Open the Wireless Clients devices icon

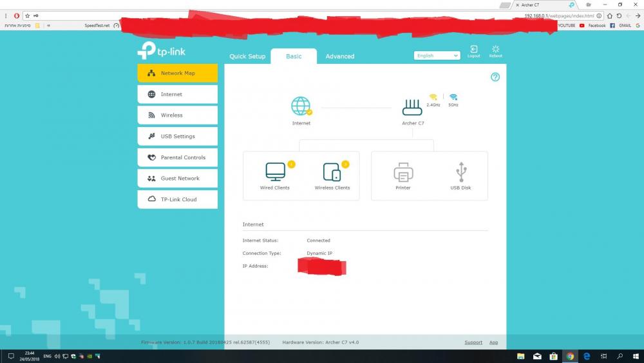(x=332, y=172)
